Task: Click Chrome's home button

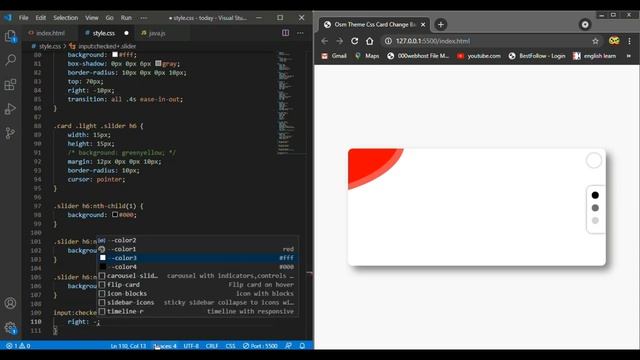Action: click(369, 41)
